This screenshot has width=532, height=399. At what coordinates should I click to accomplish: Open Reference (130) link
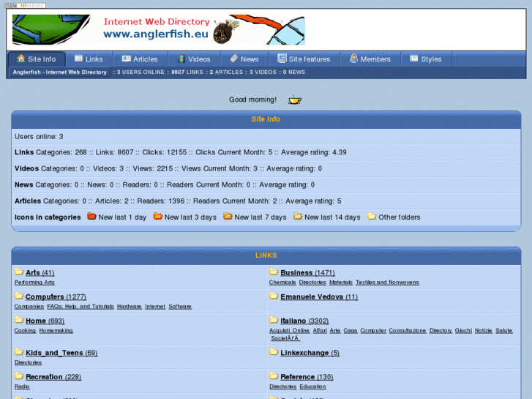coord(307,377)
